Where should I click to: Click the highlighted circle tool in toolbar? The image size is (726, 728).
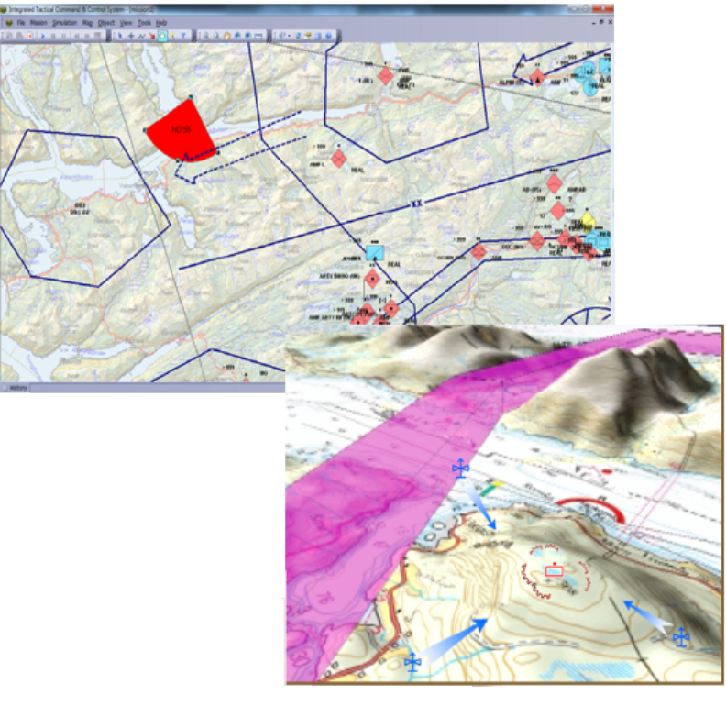[162, 35]
